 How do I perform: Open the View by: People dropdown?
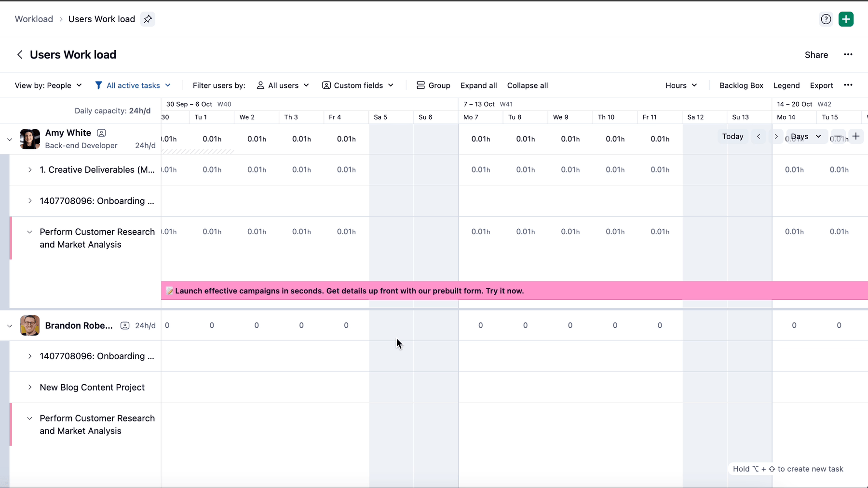[48, 85]
